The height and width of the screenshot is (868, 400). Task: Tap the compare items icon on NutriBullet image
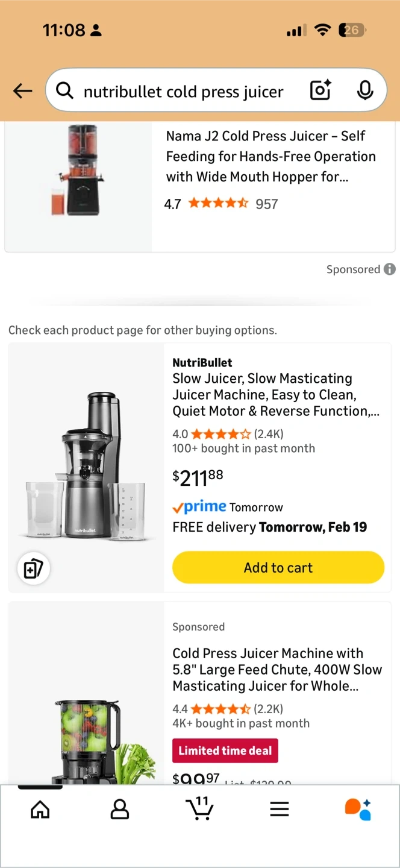click(33, 568)
